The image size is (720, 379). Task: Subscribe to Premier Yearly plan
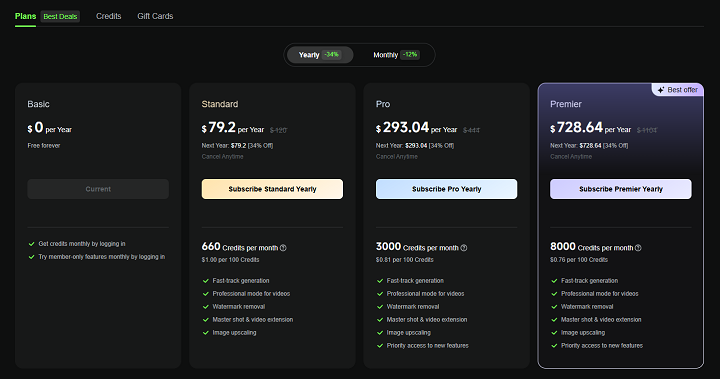621,189
